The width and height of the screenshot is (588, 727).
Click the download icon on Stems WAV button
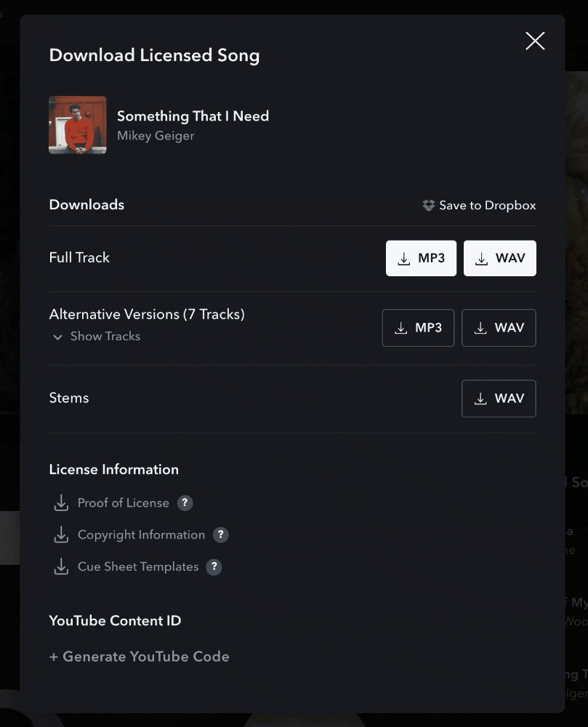(x=480, y=398)
